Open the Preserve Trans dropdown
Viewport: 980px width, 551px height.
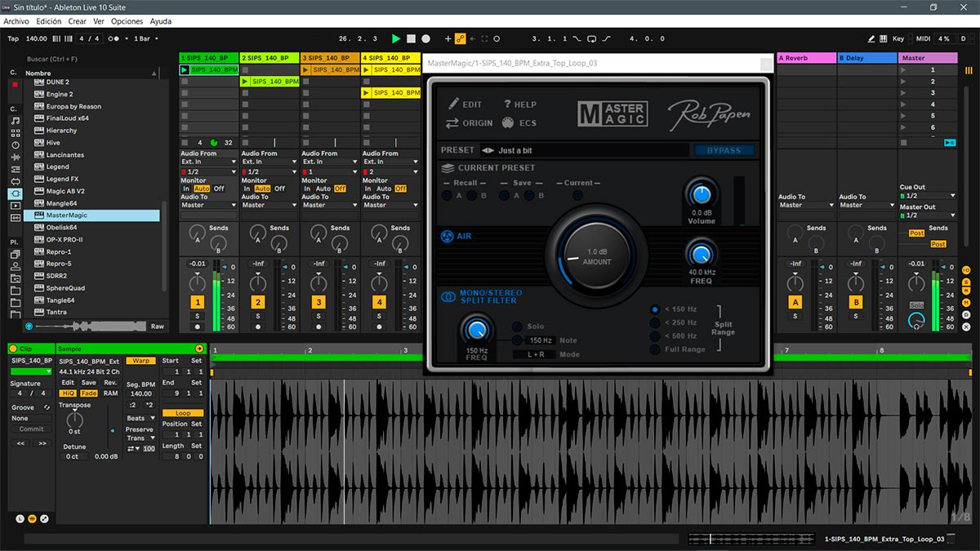tap(140, 438)
